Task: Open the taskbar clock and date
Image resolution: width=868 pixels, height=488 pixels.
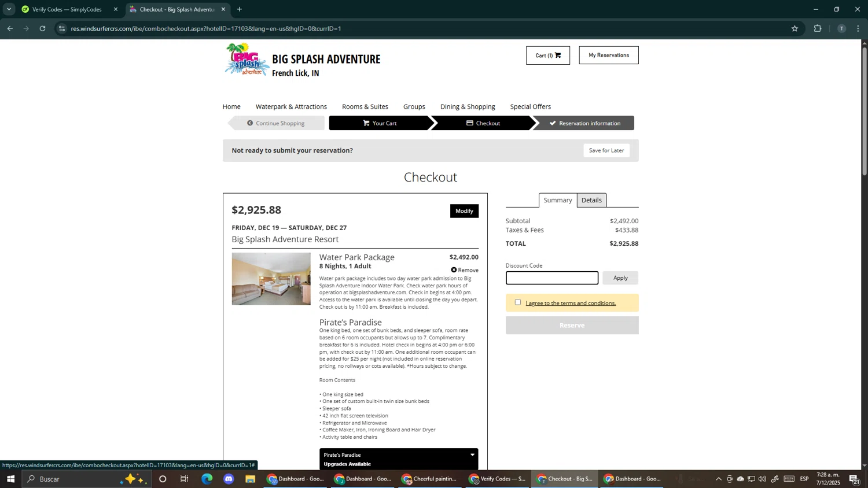Action: pos(828,479)
